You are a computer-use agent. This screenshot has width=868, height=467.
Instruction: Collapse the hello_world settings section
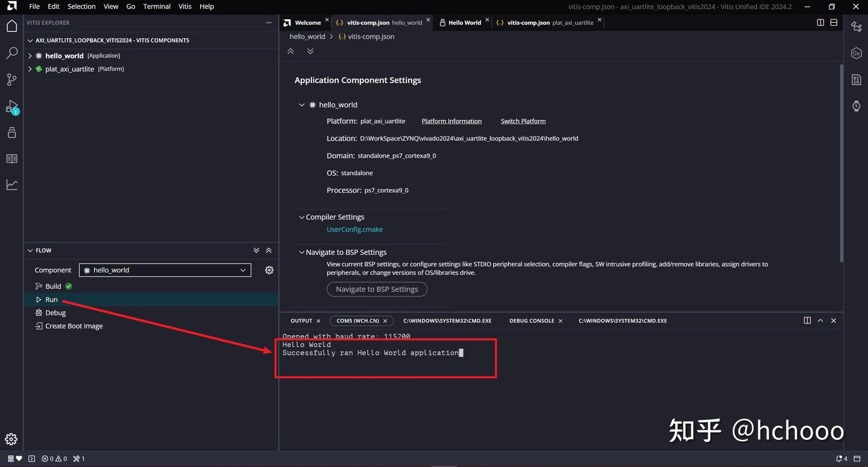pyautogui.click(x=302, y=105)
